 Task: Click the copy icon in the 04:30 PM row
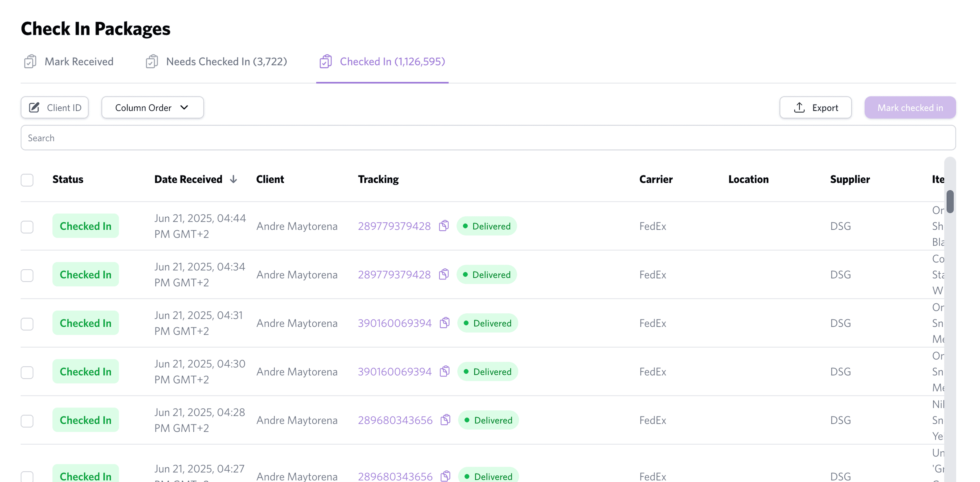click(444, 371)
